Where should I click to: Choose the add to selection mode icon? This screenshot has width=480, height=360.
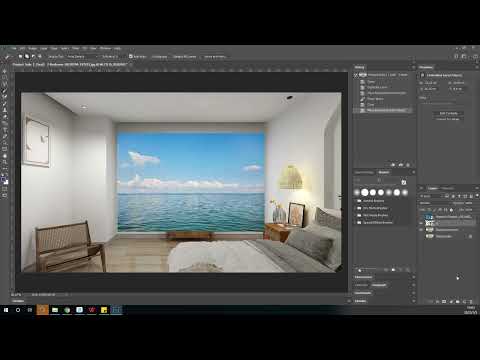tap(27, 57)
